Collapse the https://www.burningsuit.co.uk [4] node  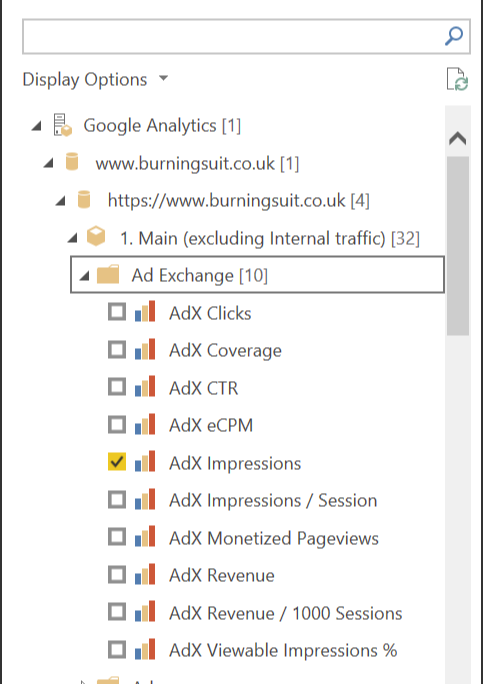point(61,201)
